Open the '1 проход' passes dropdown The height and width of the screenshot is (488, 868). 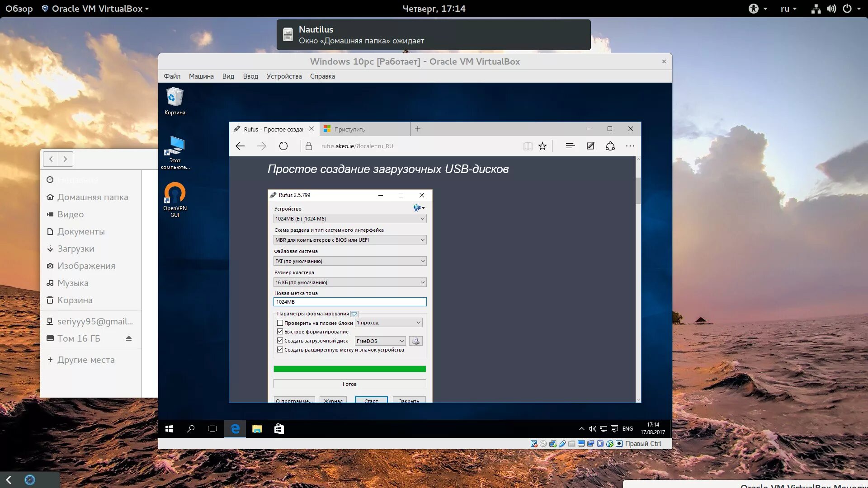tap(389, 323)
